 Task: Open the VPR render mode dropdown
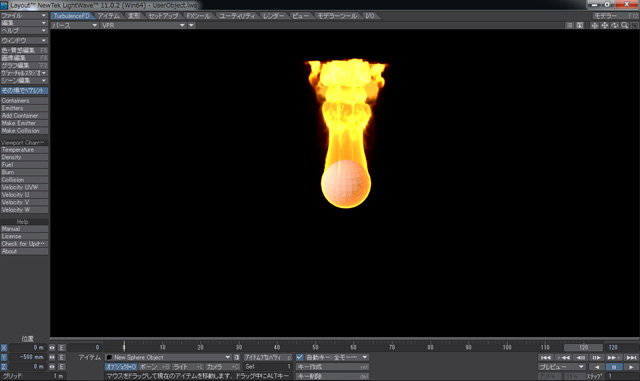(143, 25)
